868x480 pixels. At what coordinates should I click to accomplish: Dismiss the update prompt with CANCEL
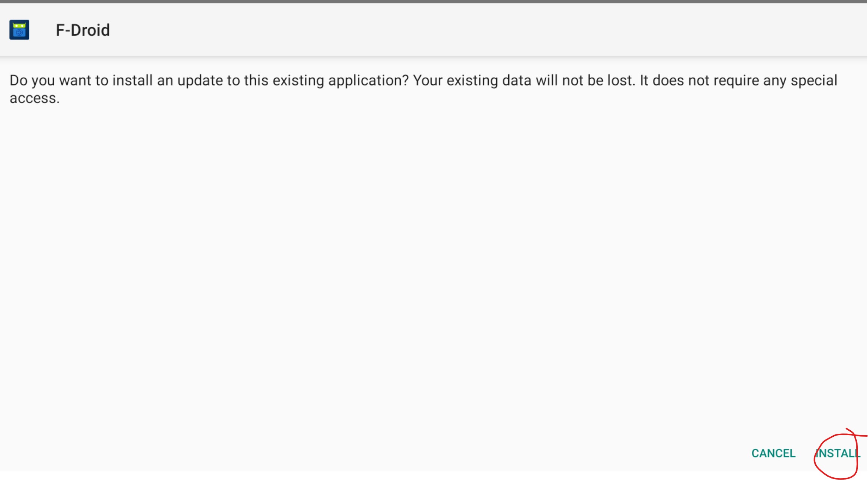773,453
